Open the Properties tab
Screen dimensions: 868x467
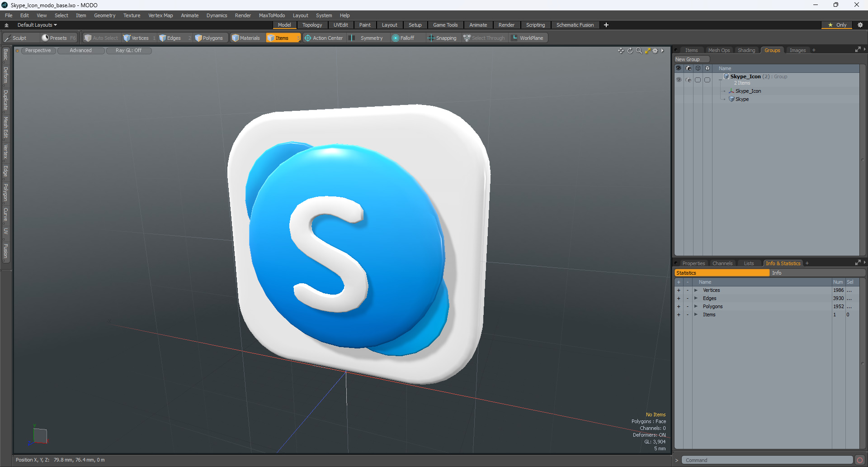coord(693,263)
